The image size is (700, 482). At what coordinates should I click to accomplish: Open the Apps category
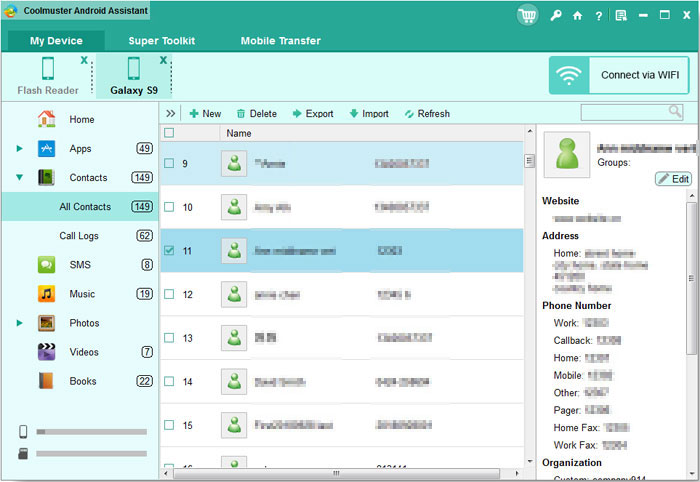80,149
